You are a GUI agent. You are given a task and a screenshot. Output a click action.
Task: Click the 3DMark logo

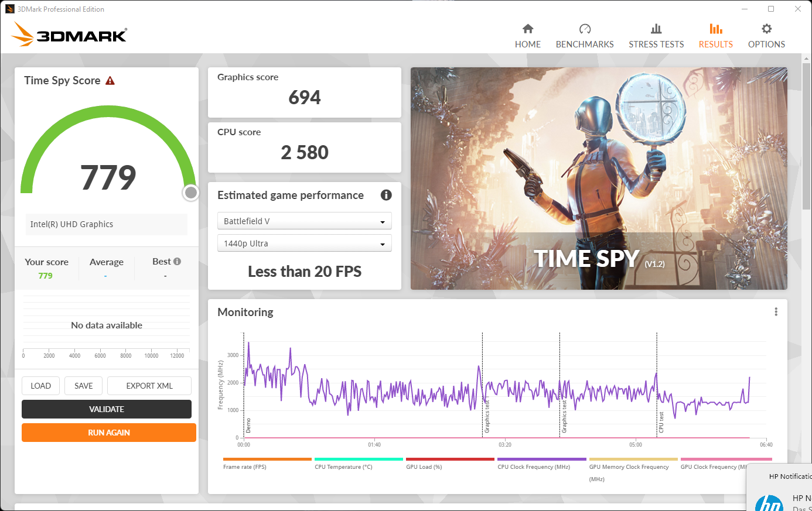click(70, 35)
